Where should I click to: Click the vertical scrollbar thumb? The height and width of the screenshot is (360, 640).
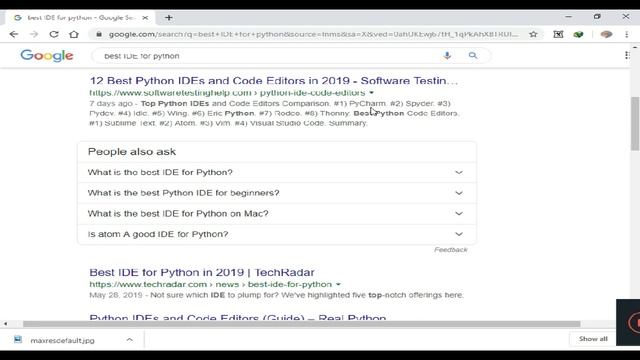point(635,123)
